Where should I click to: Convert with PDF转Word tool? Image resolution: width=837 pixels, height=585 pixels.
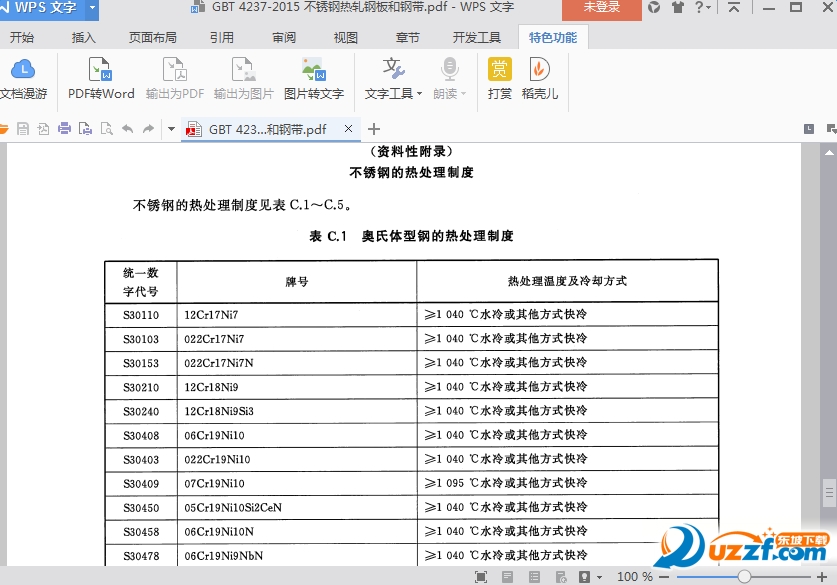[101, 79]
